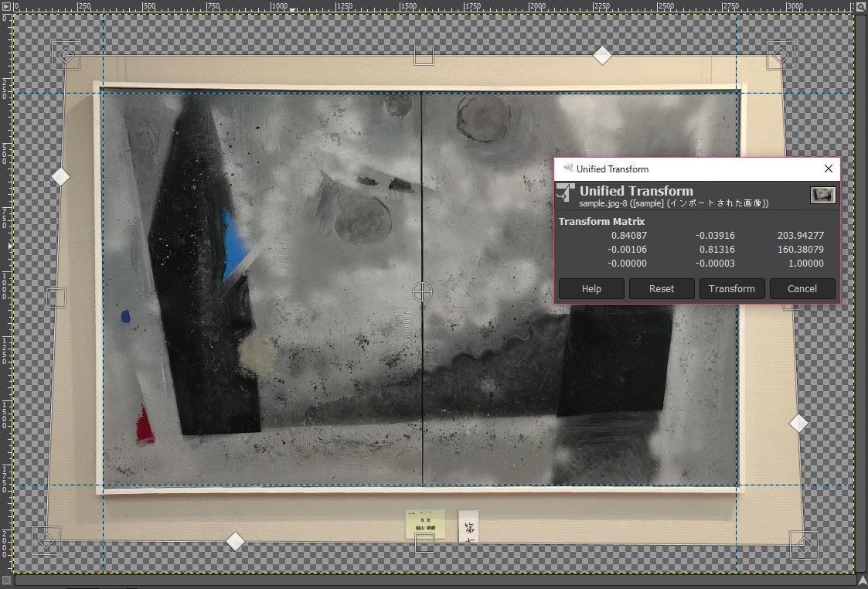Click matrix value -0.03916
This screenshot has height=589, width=868.
[715, 235]
